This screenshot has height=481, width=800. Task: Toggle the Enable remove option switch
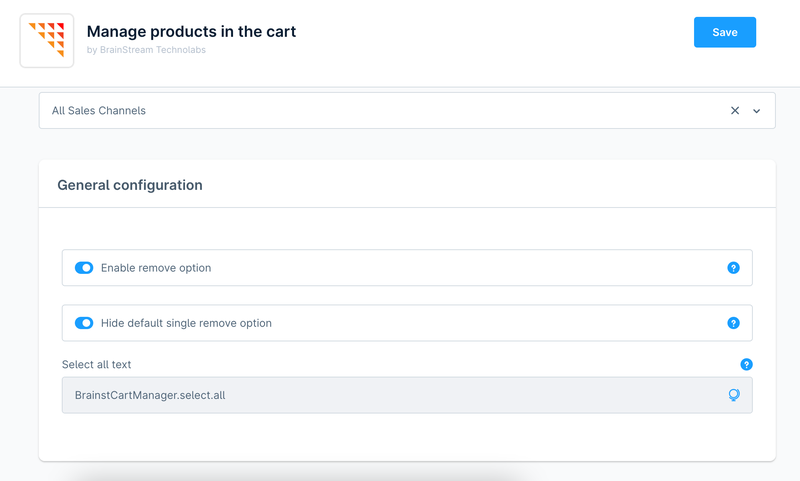click(84, 268)
